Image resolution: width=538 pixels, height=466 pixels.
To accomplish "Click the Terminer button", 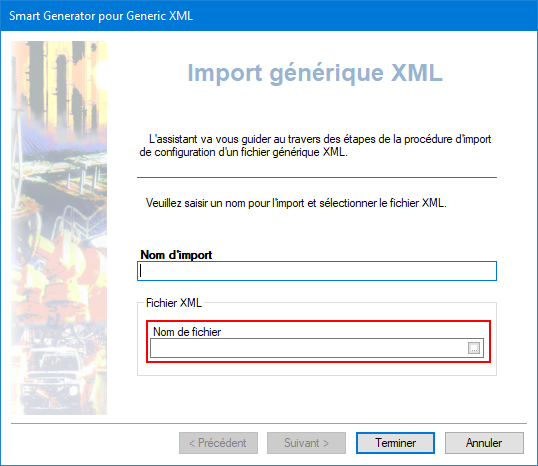I will 395,443.
